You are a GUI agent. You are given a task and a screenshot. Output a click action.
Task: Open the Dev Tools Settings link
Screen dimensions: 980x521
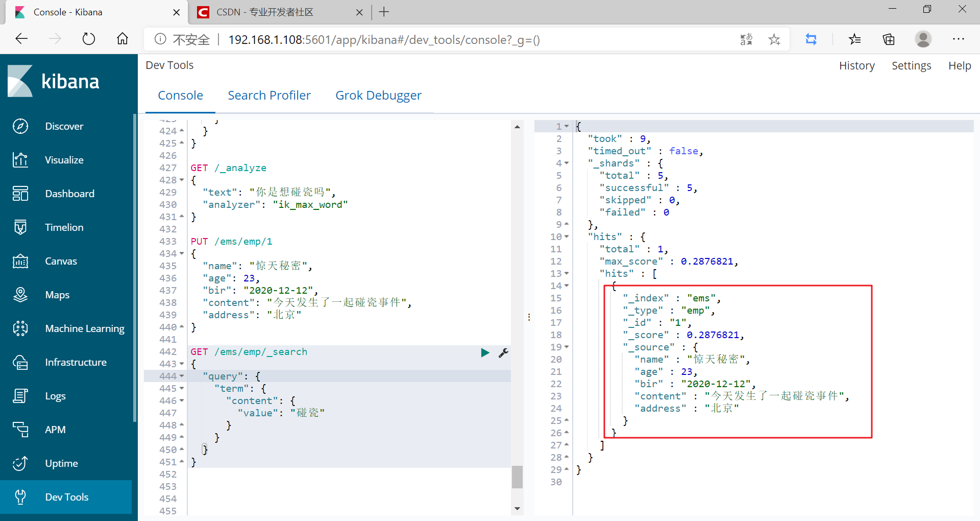pos(911,66)
